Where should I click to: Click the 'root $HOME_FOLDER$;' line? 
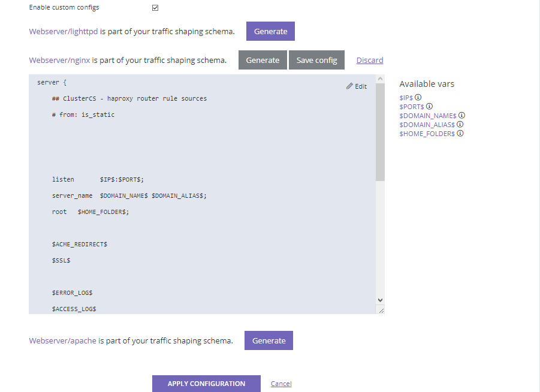90,212
